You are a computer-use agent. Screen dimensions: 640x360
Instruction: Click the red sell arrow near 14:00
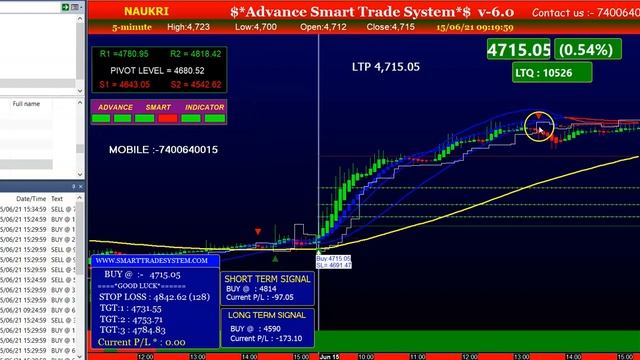[258, 232]
